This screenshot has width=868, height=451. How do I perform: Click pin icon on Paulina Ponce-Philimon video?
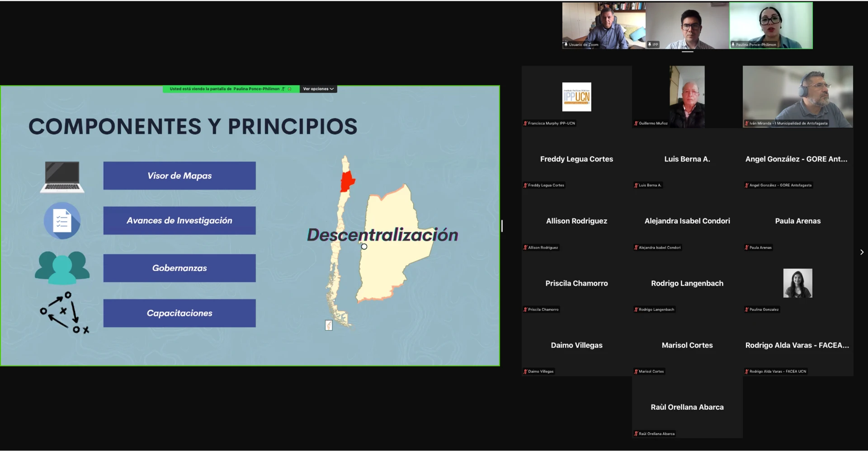point(733,44)
